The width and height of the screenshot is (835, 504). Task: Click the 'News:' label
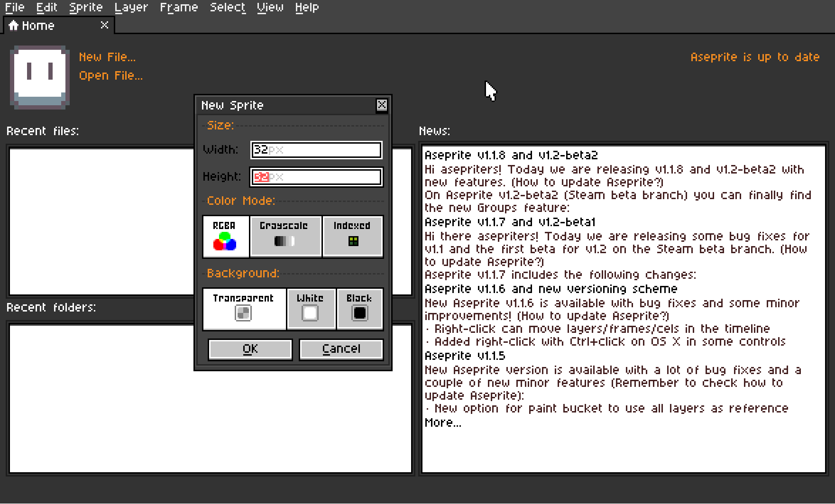434,131
